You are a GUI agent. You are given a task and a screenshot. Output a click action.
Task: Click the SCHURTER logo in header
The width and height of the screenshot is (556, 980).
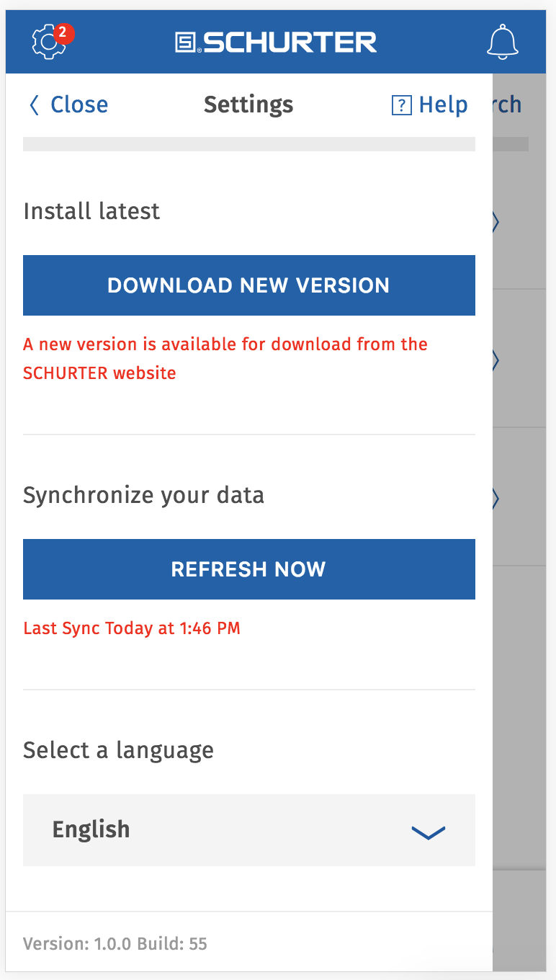pyautogui.click(x=276, y=42)
